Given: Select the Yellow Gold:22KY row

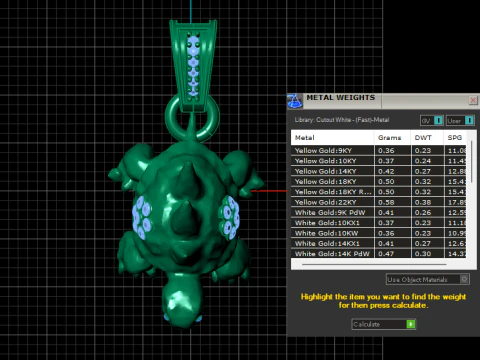Looking at the screenshot, I should click(379, 202).
